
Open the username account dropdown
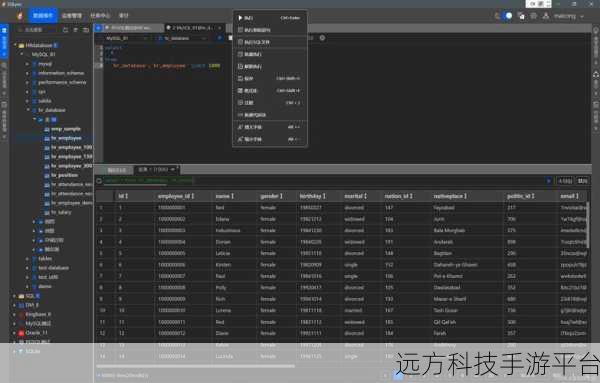point(568,16)
